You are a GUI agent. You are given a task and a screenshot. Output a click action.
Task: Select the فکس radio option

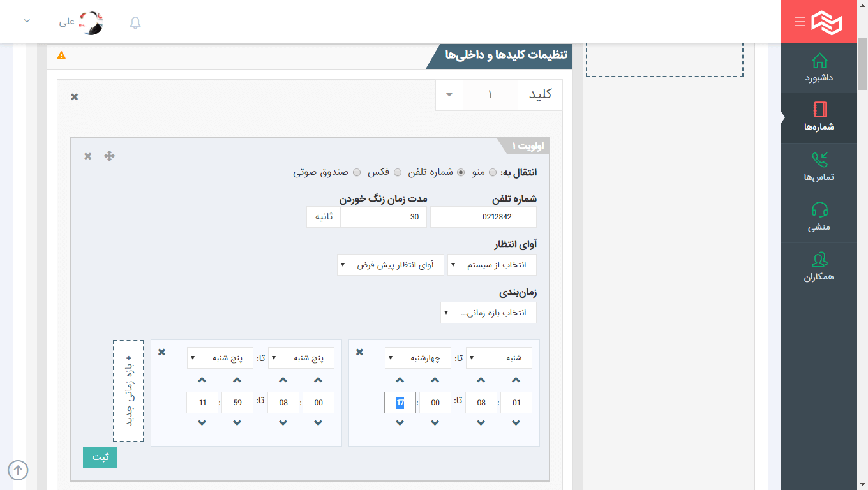click(398, 172)
